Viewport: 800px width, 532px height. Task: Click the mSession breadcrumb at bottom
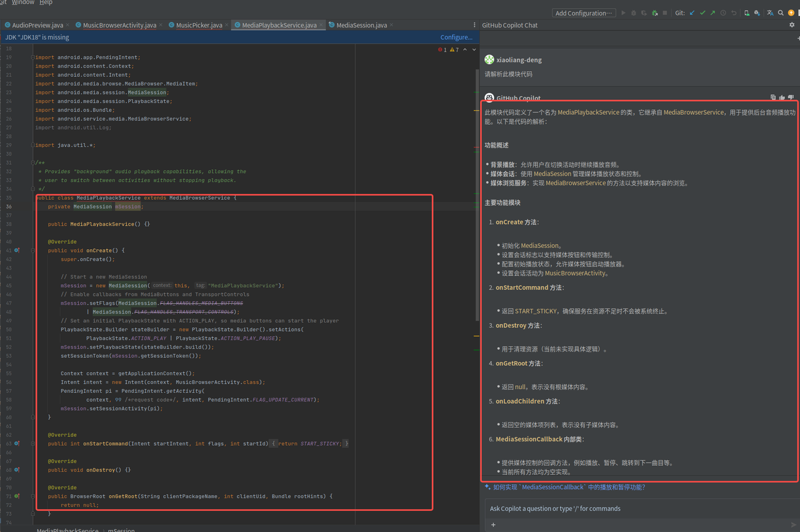(x=121, y=530)
